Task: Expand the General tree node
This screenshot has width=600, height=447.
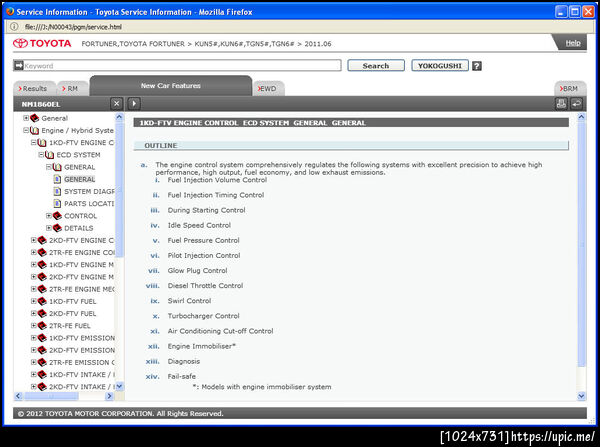Action: 26,118
